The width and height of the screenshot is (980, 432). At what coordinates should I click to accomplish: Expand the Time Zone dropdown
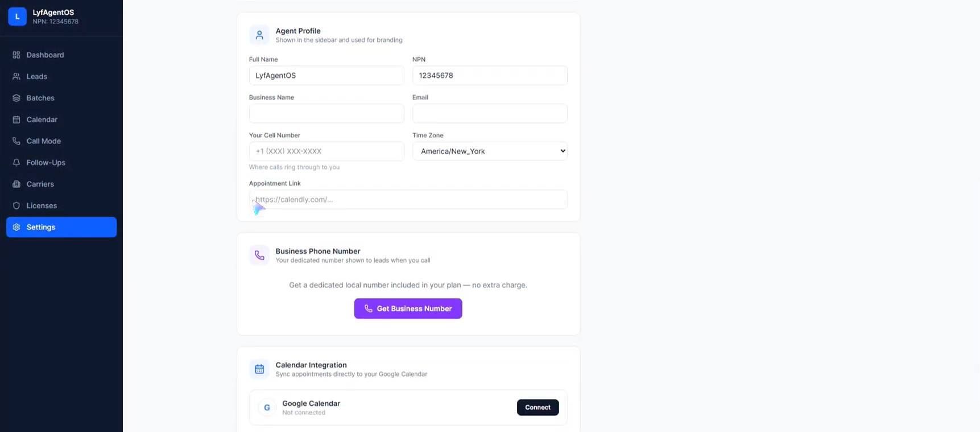click(x=490, y=151)
